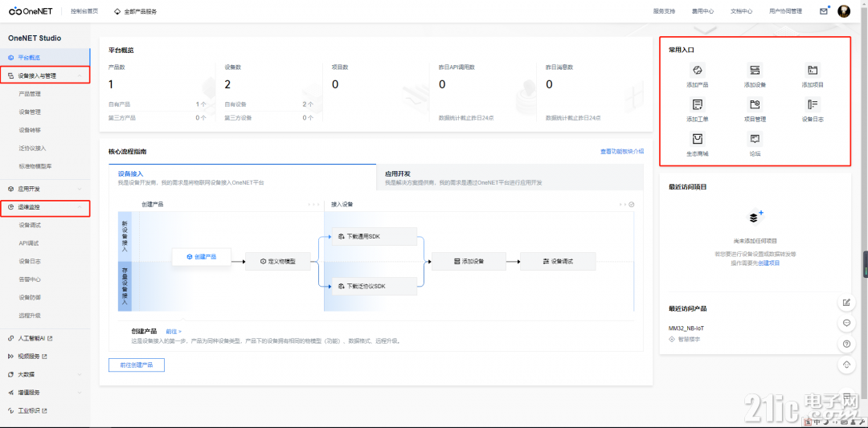Select 泛协议接入 in the sidebar
Screen dimensions: 868x428
tap(32, 149)
